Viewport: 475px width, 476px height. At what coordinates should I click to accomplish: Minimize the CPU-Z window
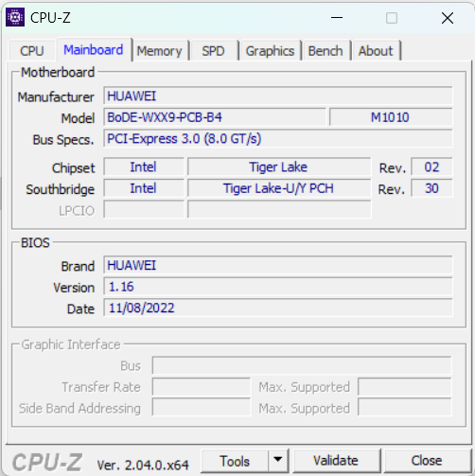pos(337,18)
